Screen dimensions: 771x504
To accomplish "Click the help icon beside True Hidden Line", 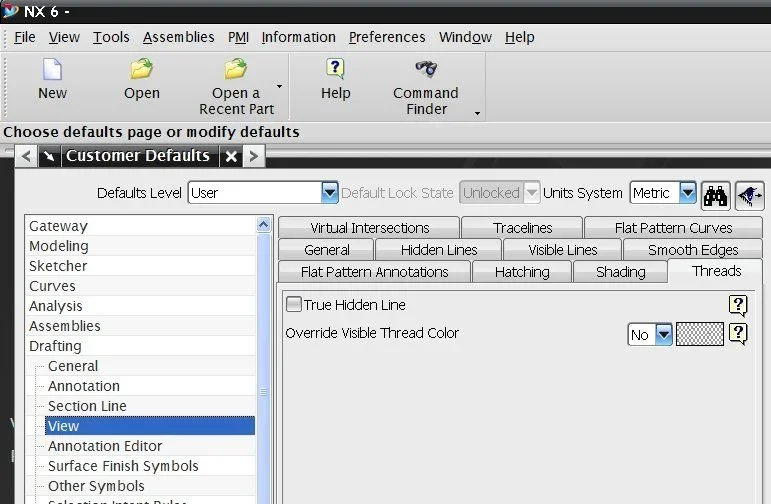I will [x=738, y=305].
